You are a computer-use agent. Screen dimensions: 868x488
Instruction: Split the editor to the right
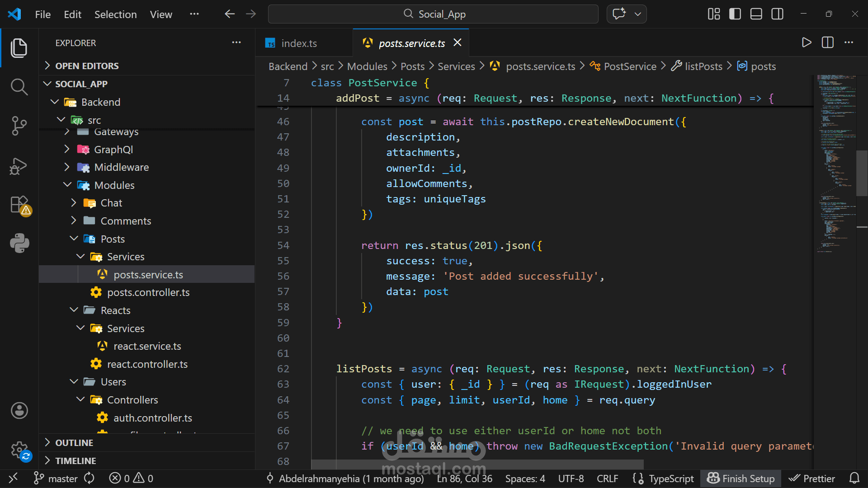pos(828,43)
